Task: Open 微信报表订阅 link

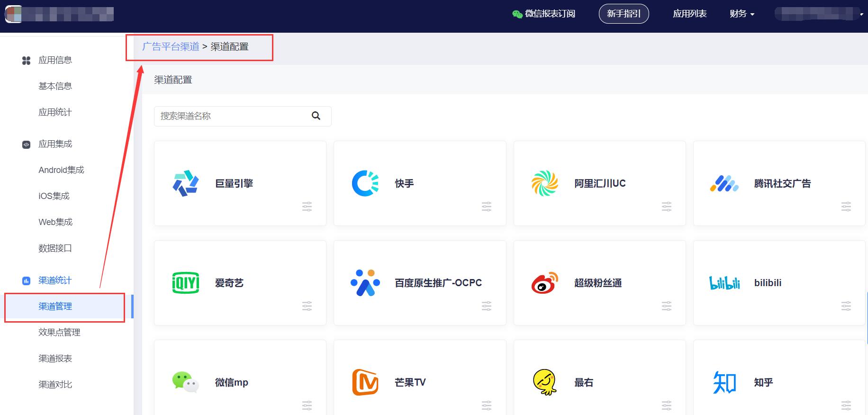Action: pos(550,14)
